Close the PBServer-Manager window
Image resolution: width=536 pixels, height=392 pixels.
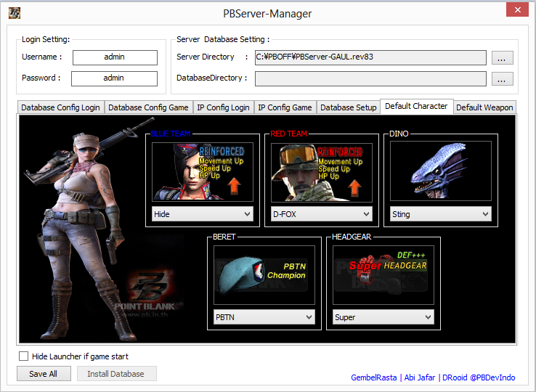517,9
